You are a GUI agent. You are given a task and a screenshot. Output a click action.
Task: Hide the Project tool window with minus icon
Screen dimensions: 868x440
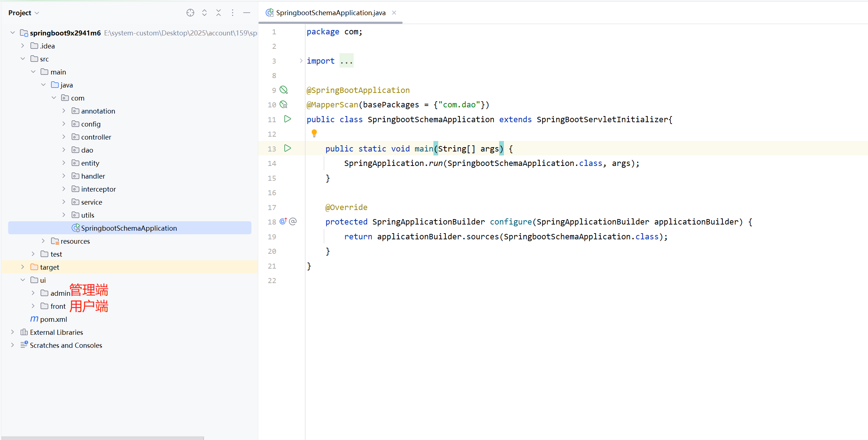[x=247, y=13]
